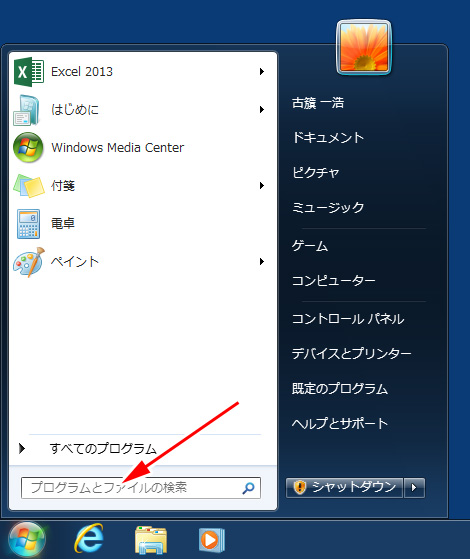Click the ペイント paint palette icon
Viewport: 470px width, 559px height.
[29, 262]
